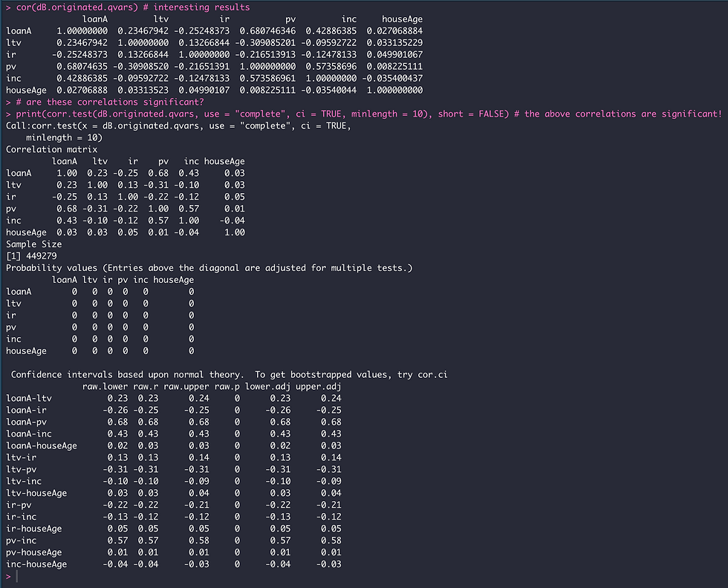Click the 'Confidence intervals based upon normal theory' line

pyautogui.click(x=229, y=374)
